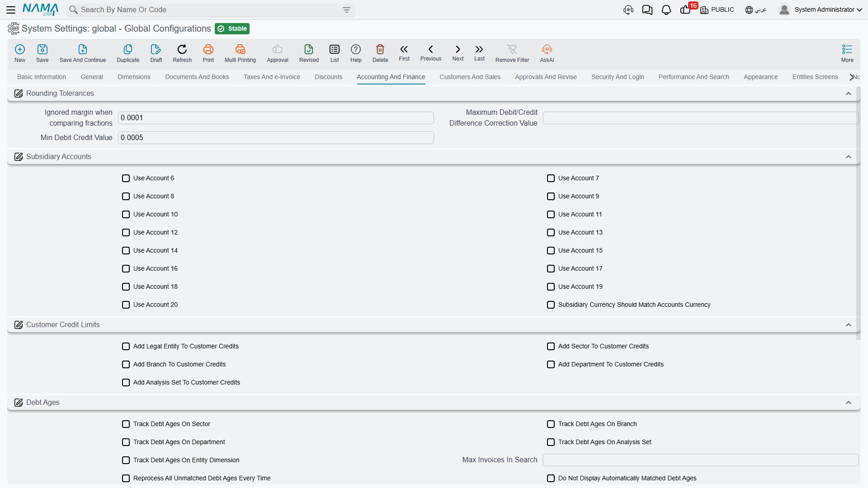
Task: Enable Track Debt Ages On Sector
Action: (126, 424)
